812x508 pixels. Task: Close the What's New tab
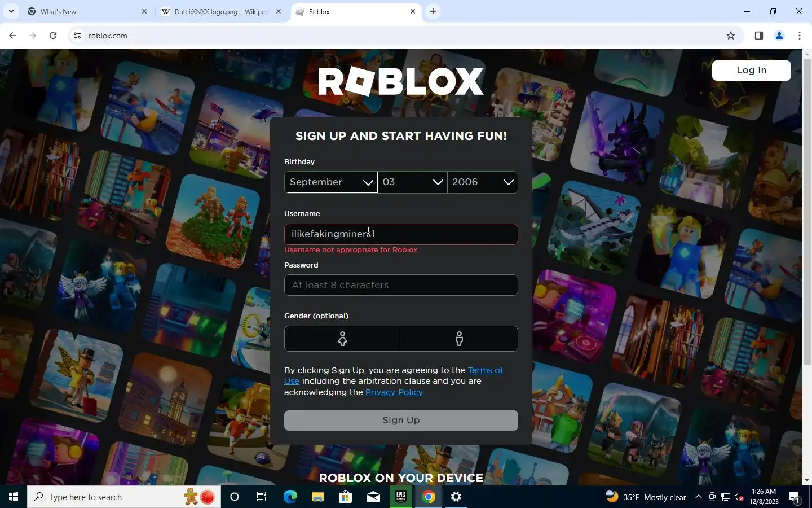[x=144, y=11]
